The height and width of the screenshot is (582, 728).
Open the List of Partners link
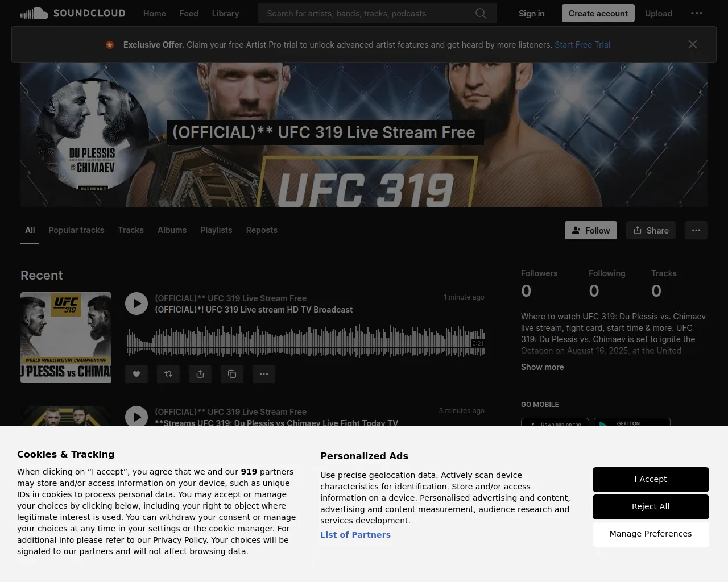[x=355, y=535]
